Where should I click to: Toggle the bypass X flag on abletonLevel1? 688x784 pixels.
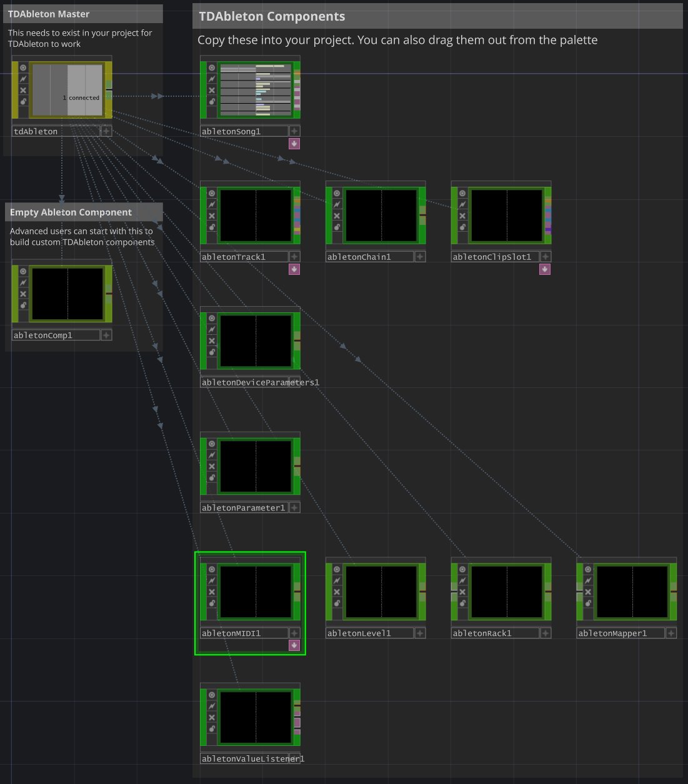336,592
